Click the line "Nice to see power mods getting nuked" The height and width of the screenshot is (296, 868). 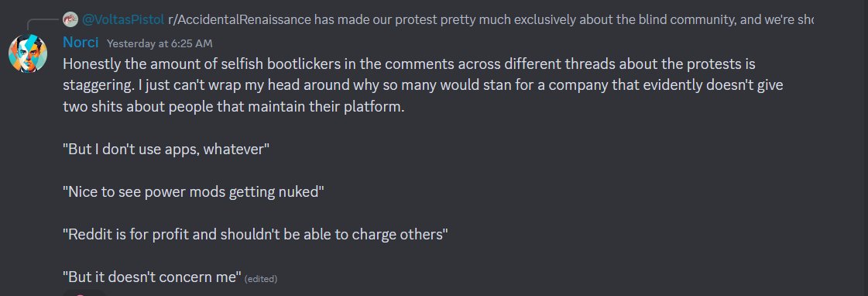pos(194,192)
